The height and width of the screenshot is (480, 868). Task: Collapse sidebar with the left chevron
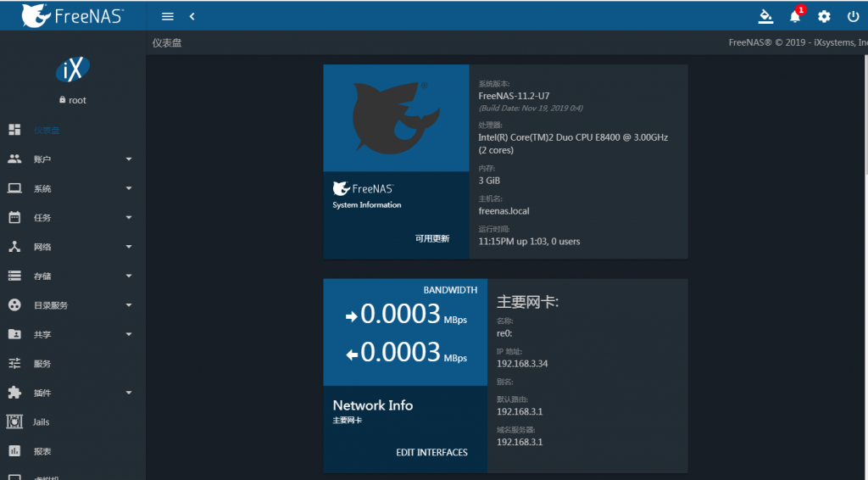click(192, 17)
